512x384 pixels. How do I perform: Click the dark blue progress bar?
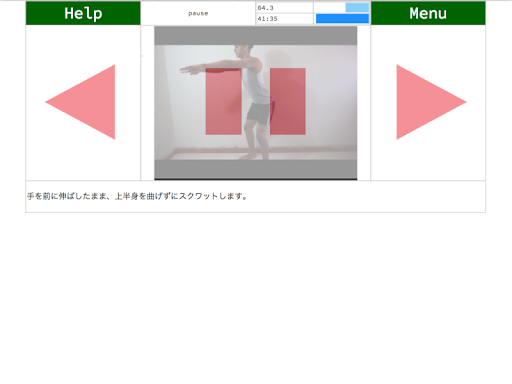pos(342,19)
